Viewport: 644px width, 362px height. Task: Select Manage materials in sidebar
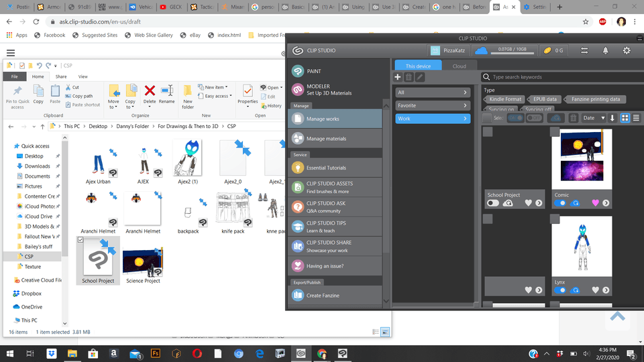tap(326, 139)
